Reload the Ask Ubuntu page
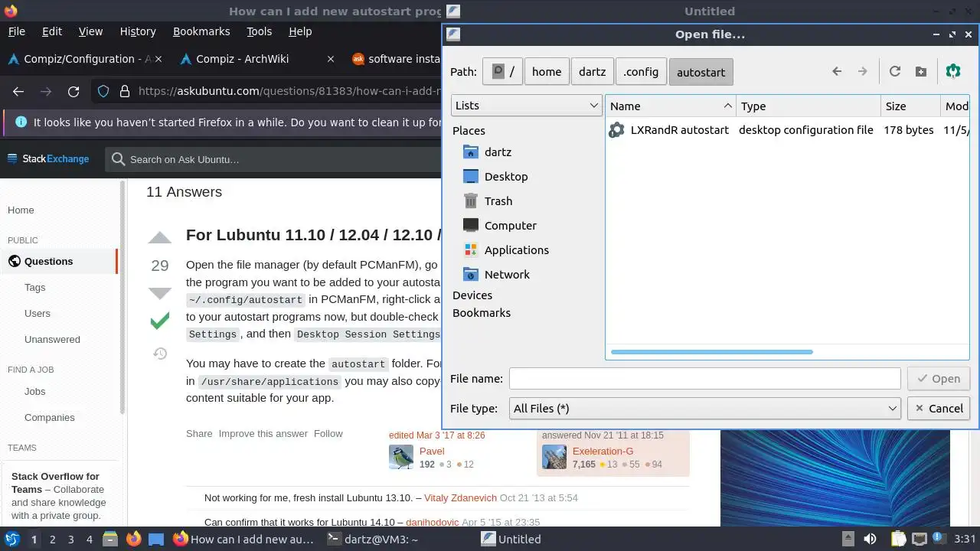The image size is (980, 551). point(73,91)
